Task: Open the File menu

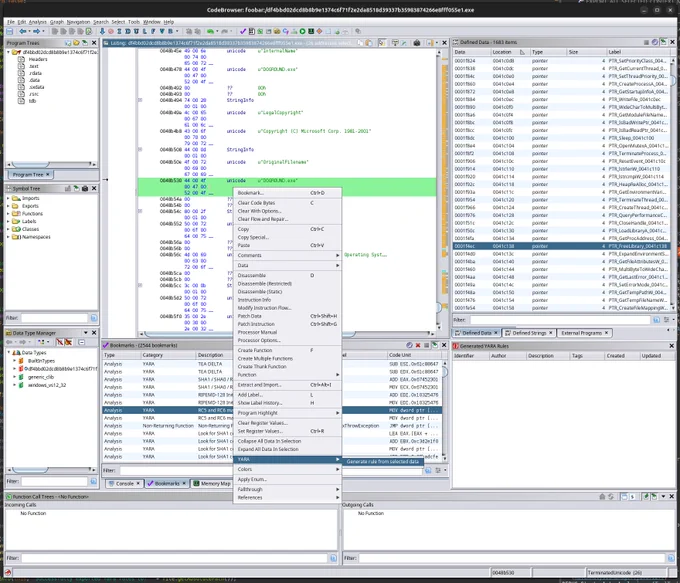Action: point(11,22)
